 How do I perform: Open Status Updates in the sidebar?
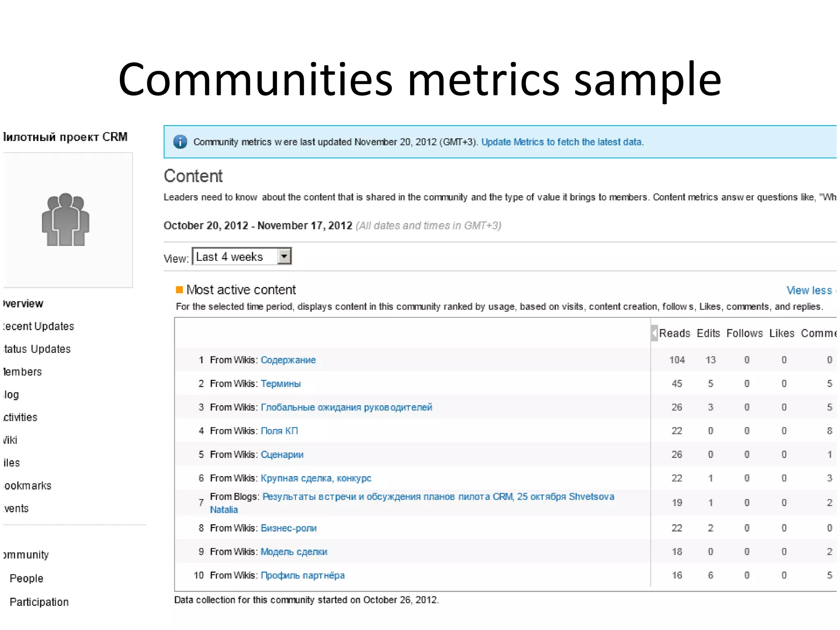pyautogui.click(x=37, y=349)
